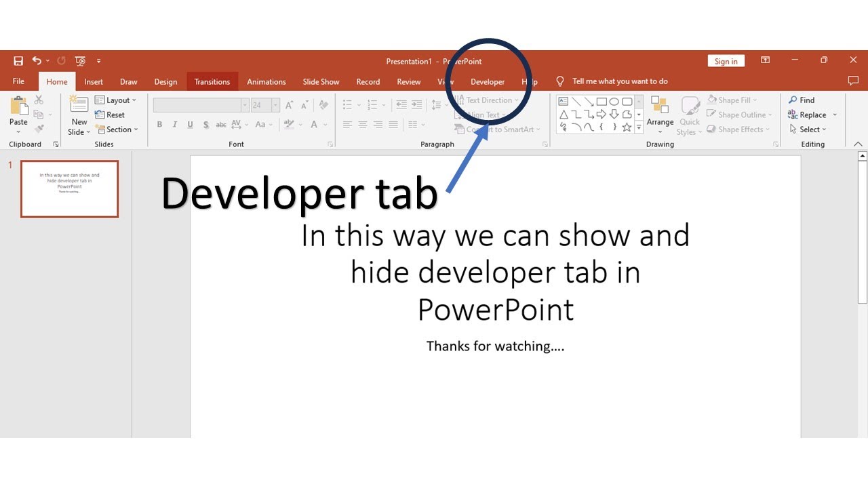Align text right
This screenshot has height=488, width=868.
378,125
